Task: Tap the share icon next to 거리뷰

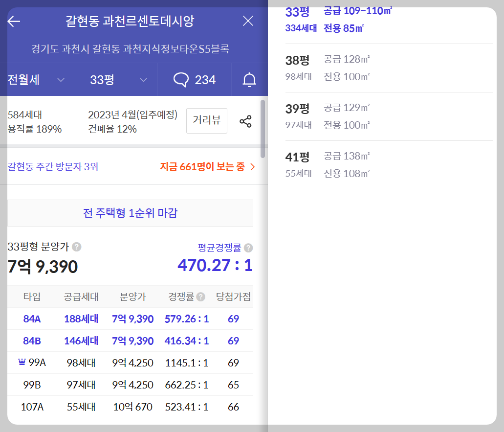Action: tap(245, 121)
